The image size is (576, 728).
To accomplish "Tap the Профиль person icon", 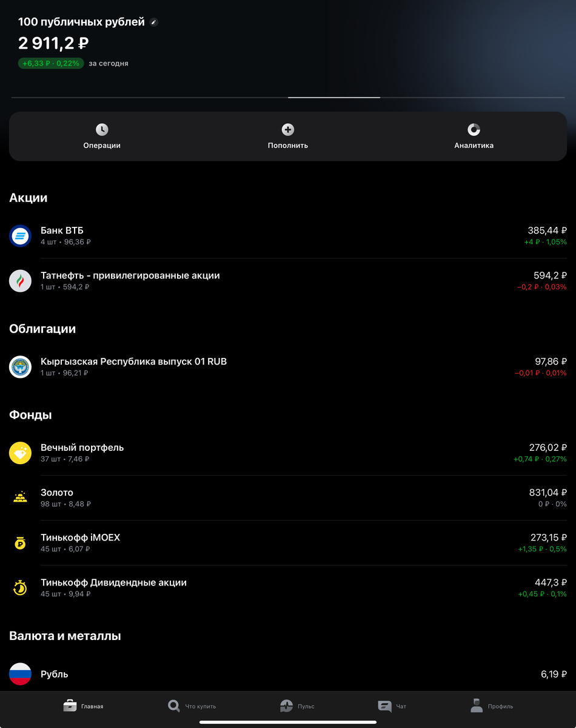I will coord(477,705).
